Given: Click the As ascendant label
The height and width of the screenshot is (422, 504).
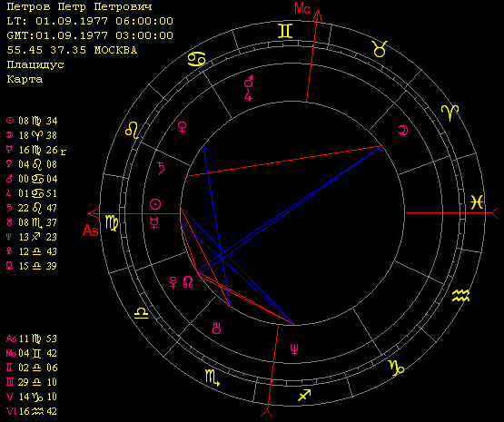Looking at the screenshot, I should (x=90, y=231).
